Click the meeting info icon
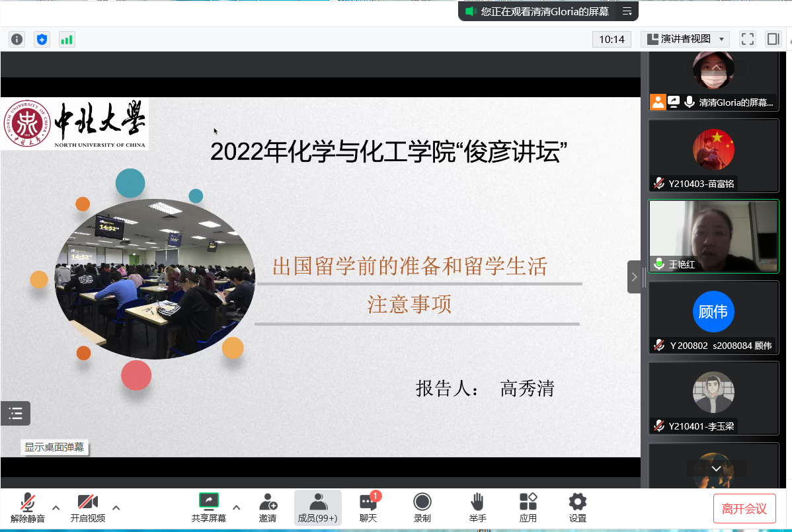This screenshot has width=792, height=532. pyautogui.click(x=17, y=40)
